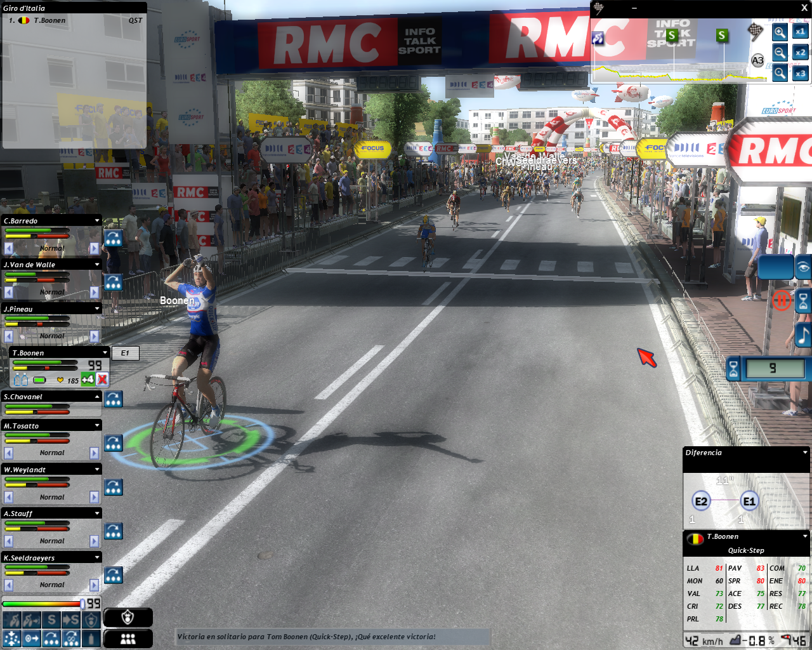This screenshot has height=650, width=812.
Task: Click the hourglass icon beside the timer display
Action: tap(733, 369)
